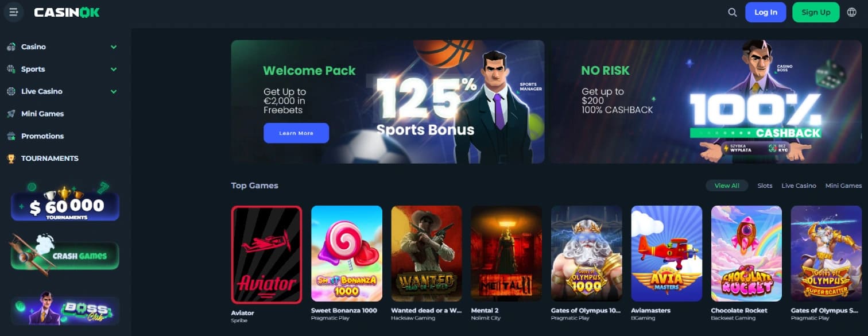The width and height of the screenshot is (868, 336).
Task: Expand the Casino menu chevron
Action: click(x=114, y=47)
